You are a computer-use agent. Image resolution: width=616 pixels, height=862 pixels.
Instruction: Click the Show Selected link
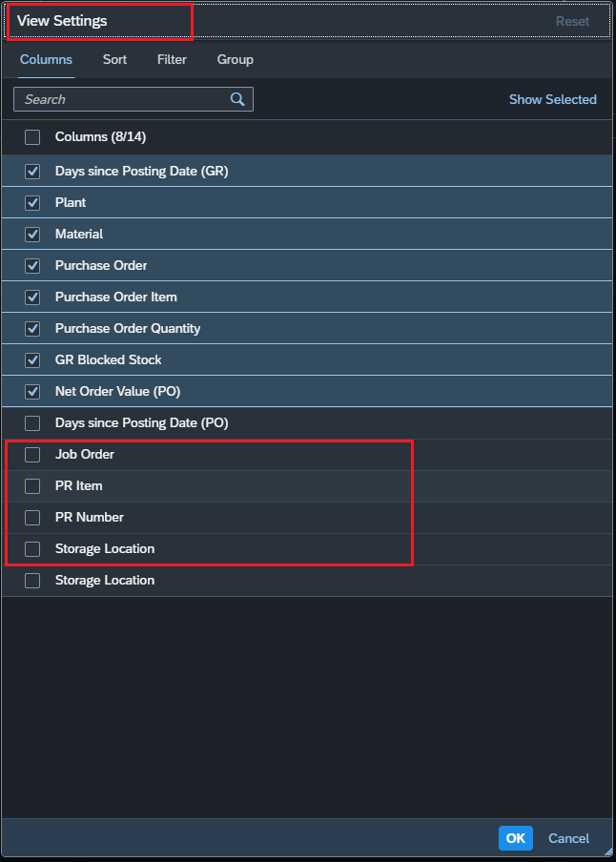tap(553, 99)
